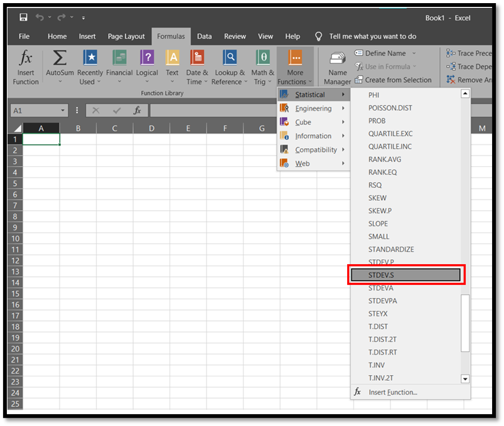The image size is (504, 426).
Task: Open the AutoSum sigma icon
Action: [60, 60]
